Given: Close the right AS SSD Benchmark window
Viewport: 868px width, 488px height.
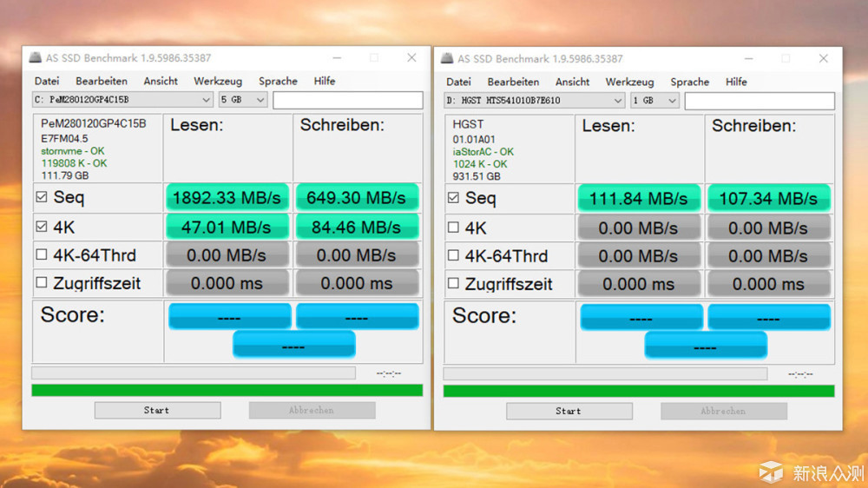Looking at the screenshot, I should tap(823, 59).
